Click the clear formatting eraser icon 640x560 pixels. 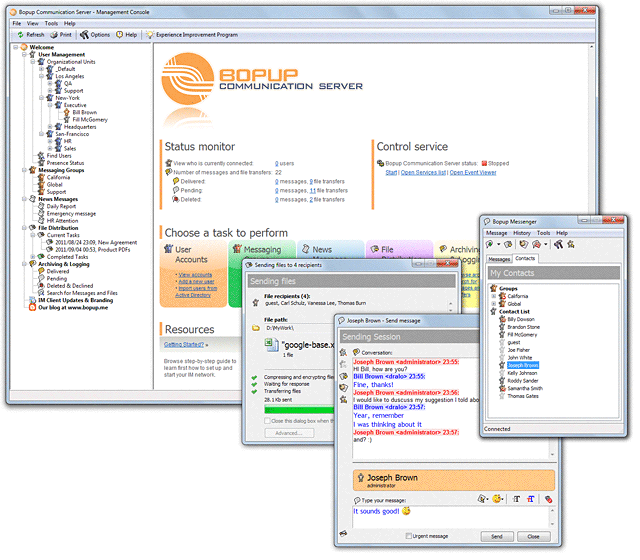pos(548,499)
